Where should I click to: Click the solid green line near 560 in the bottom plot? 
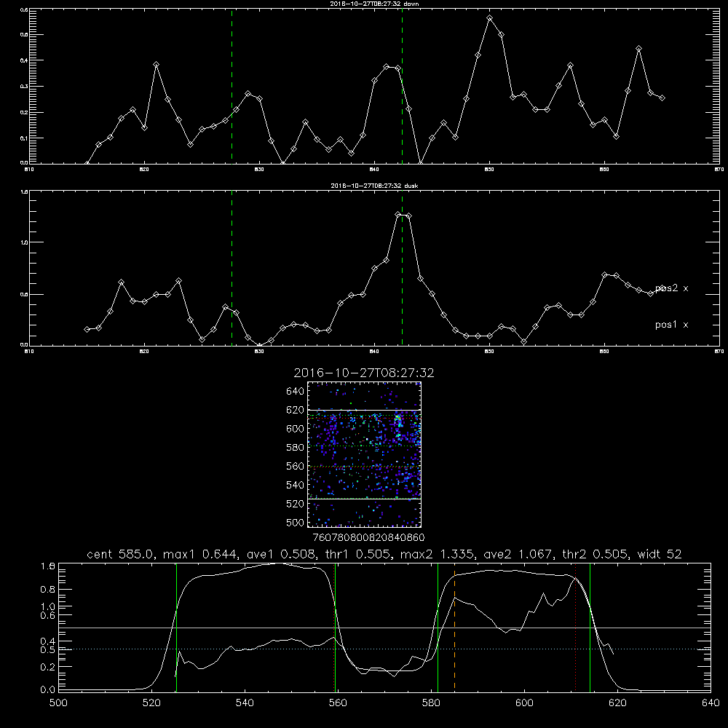click(x=335, y=627)
